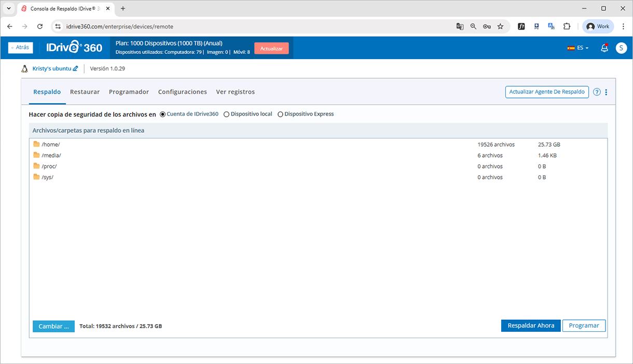
Task: Click the pencil icon to rename Kristy's ubuntu
Action: (75, 68)
